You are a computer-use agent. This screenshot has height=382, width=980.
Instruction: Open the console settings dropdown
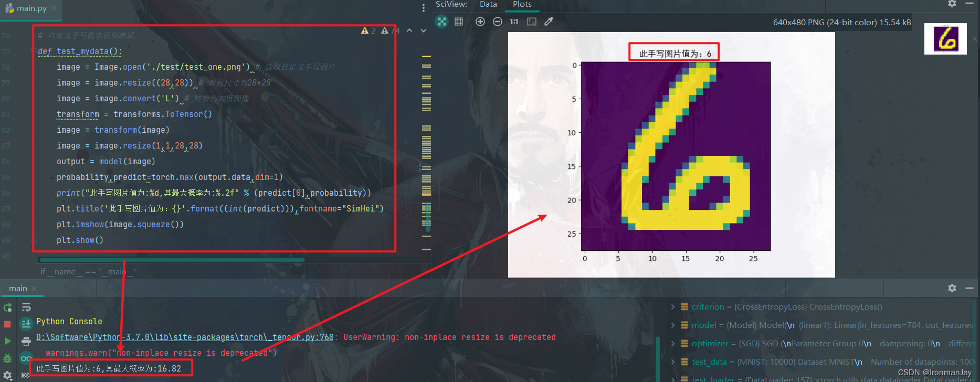coord(7,375)
